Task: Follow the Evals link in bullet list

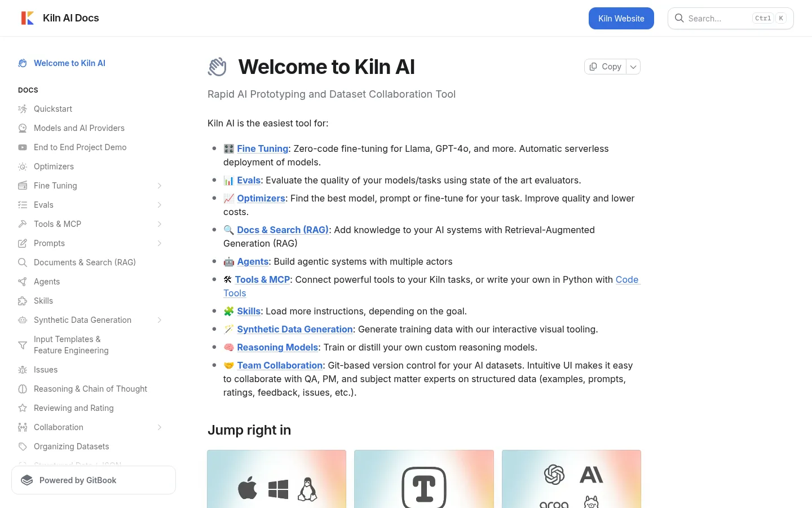Action: 249,180
